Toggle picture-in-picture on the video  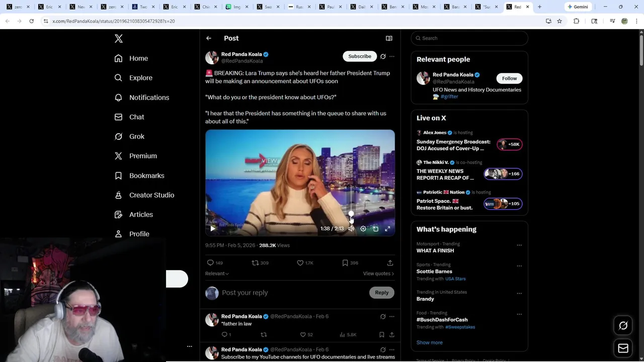375,228
